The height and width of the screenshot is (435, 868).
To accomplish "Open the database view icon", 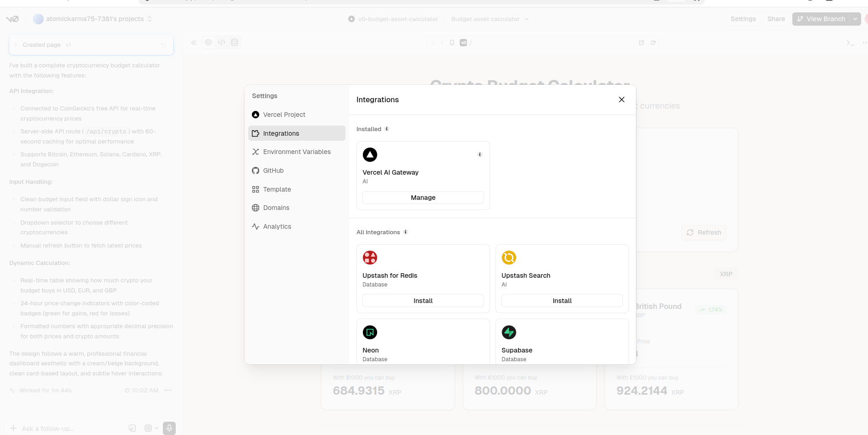I will 234,42.
